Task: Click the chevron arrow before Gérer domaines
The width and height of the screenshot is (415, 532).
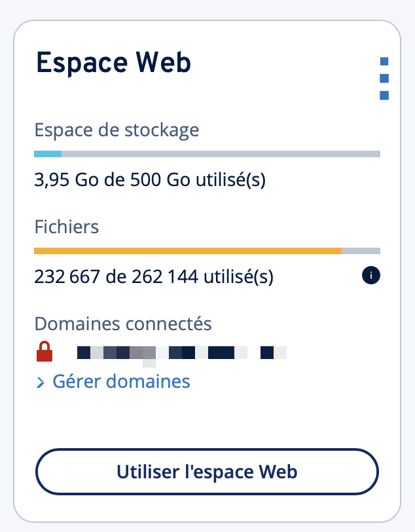Action: (41, 381)
